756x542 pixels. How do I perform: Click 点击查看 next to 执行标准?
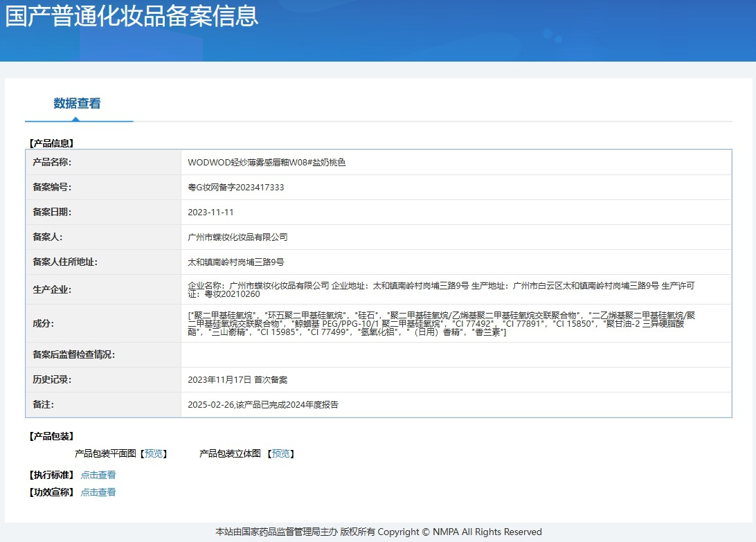click(98, 475)
